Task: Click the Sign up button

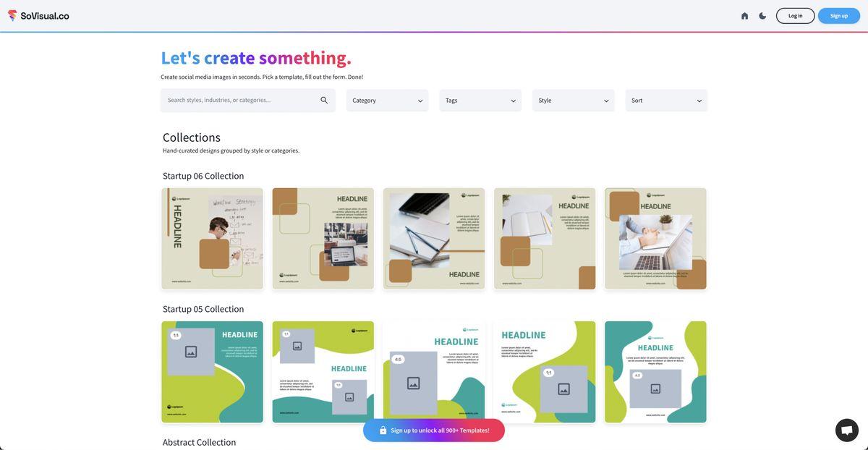Action: coord(838,16)
